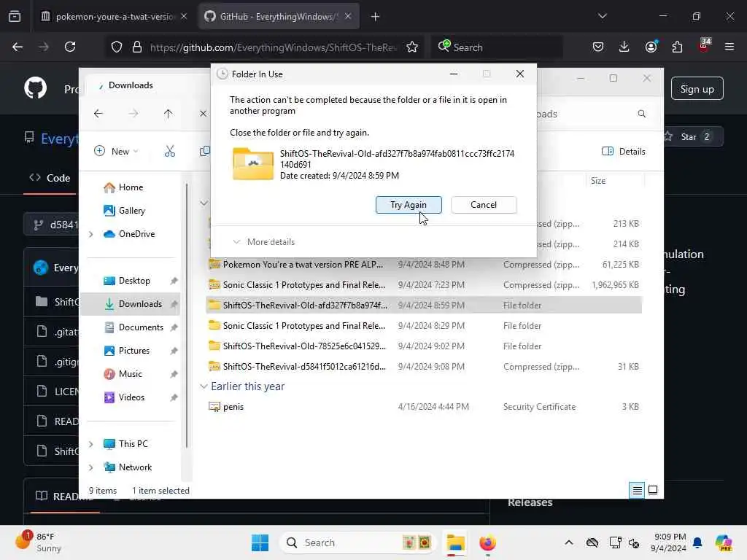Screen dimensions: 747x560
Task: Click the Cut scissors icon in Explorer toolbar
Action: tap(169, 152)
